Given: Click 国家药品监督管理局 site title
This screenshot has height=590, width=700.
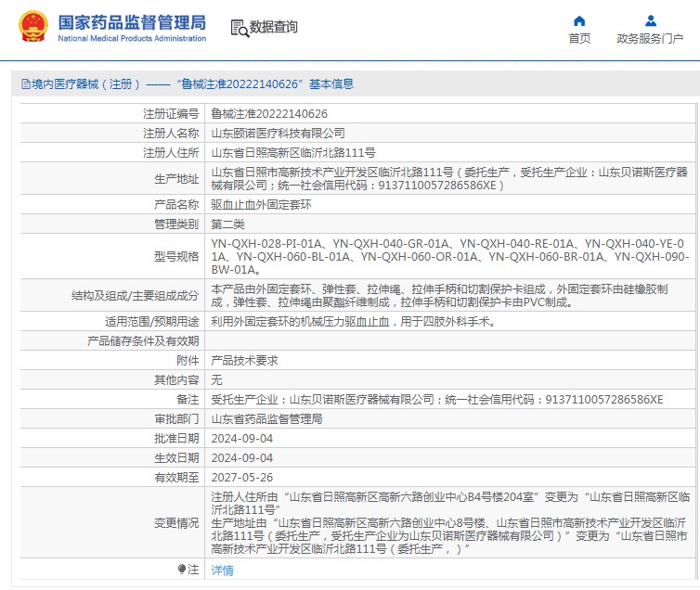Looking at the screenshot, I should [x=132, y=22].
